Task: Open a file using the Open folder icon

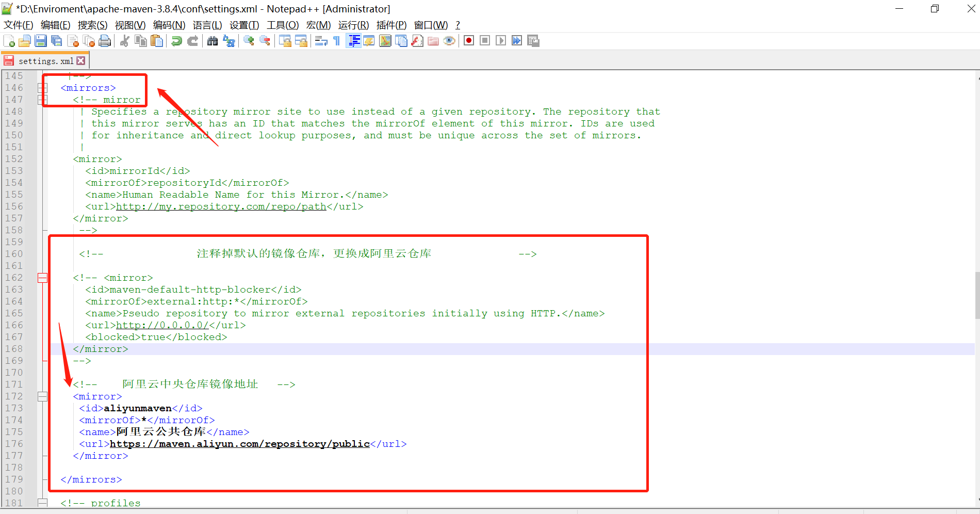Action: [25, 41]
